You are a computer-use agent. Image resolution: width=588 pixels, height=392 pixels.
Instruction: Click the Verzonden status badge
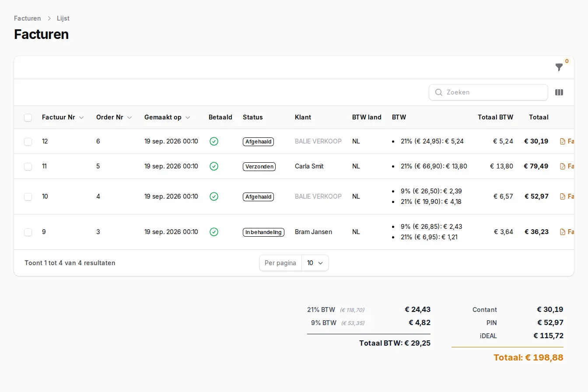(x=259, y=167)
